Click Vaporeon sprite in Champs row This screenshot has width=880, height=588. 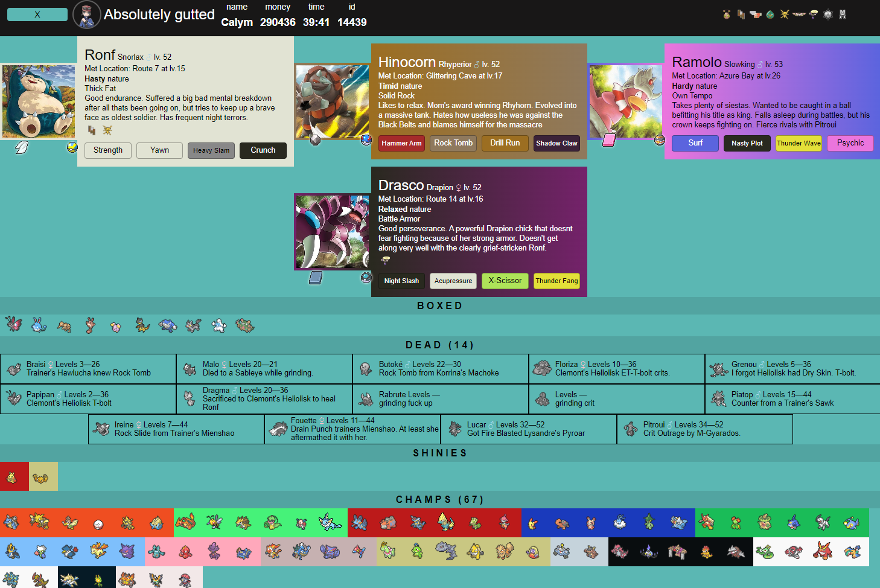[330, 522]
